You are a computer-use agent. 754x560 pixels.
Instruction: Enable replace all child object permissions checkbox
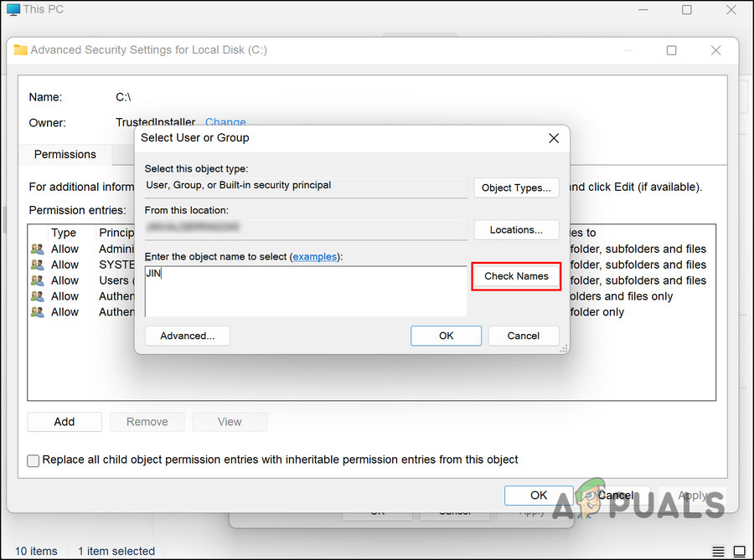(x=34, y=460)
